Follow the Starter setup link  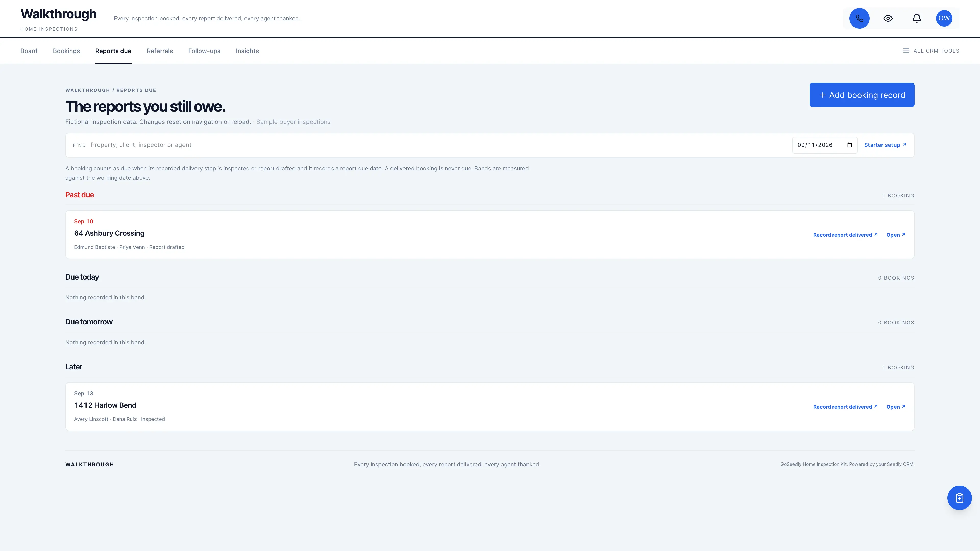(885, 145)
